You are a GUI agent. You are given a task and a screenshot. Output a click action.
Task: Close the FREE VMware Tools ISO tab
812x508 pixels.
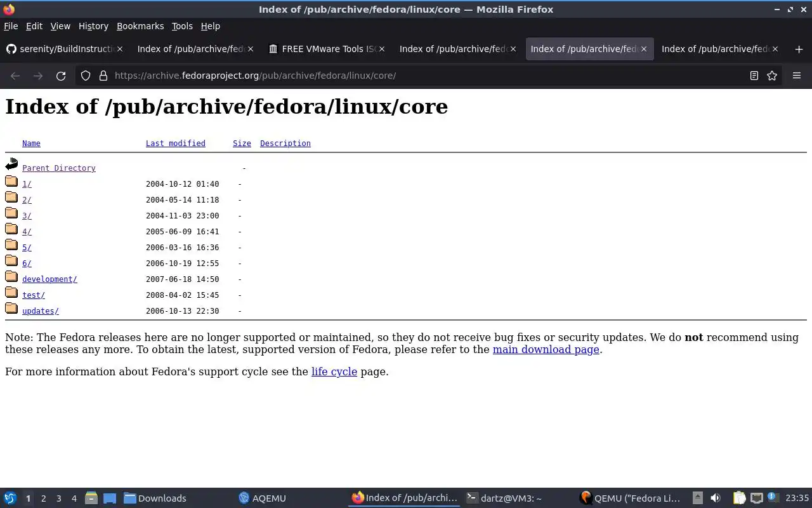coord(382,49)
